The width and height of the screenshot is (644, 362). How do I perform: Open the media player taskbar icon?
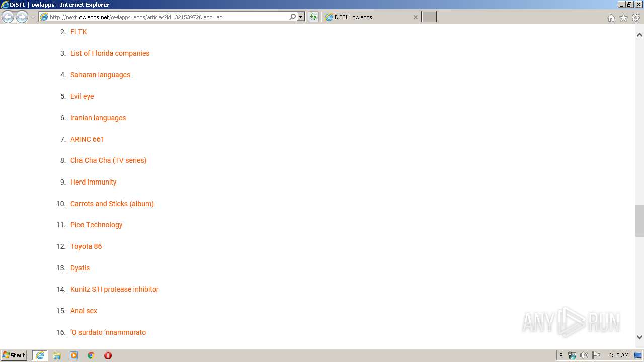(x=74, y=355)
